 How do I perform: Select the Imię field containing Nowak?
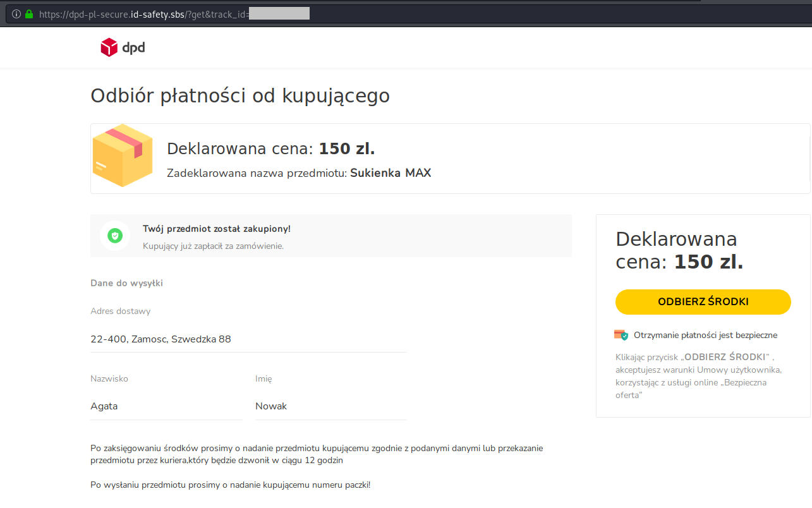point(330,406)
